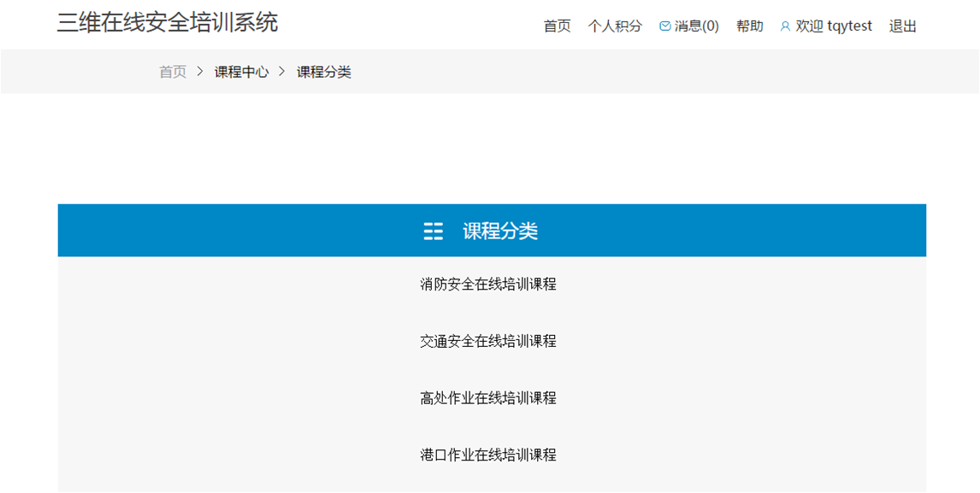
Task: Click the breadcrumb arrow after 首页
Action: [x=200, y=72]
